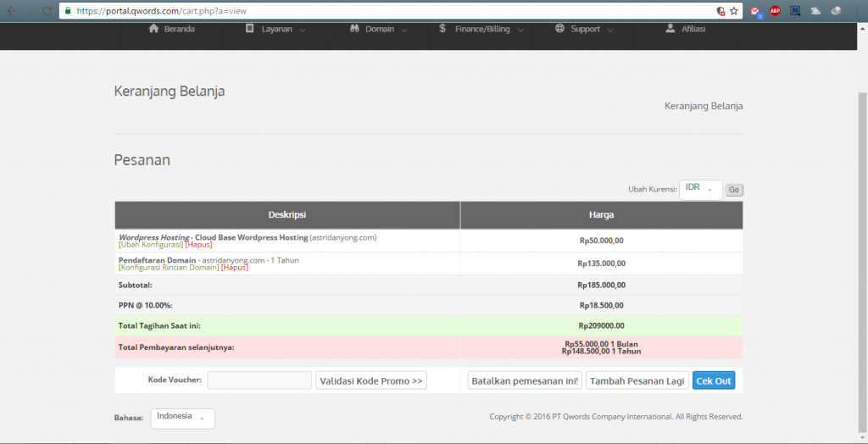Open the Chrome three-dot menu

[x=855, y=12]
